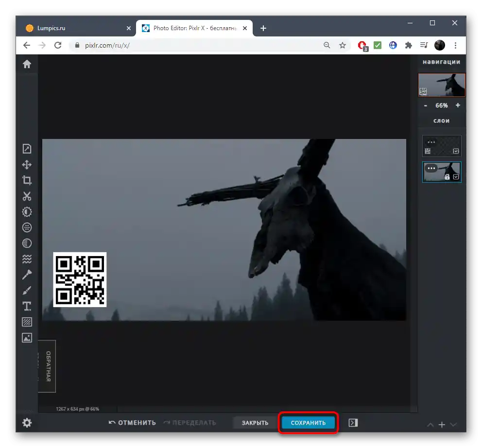Screen dimensions: 482x448
Task: Unlock the background layer lock icon
Action: click(447, 177)
